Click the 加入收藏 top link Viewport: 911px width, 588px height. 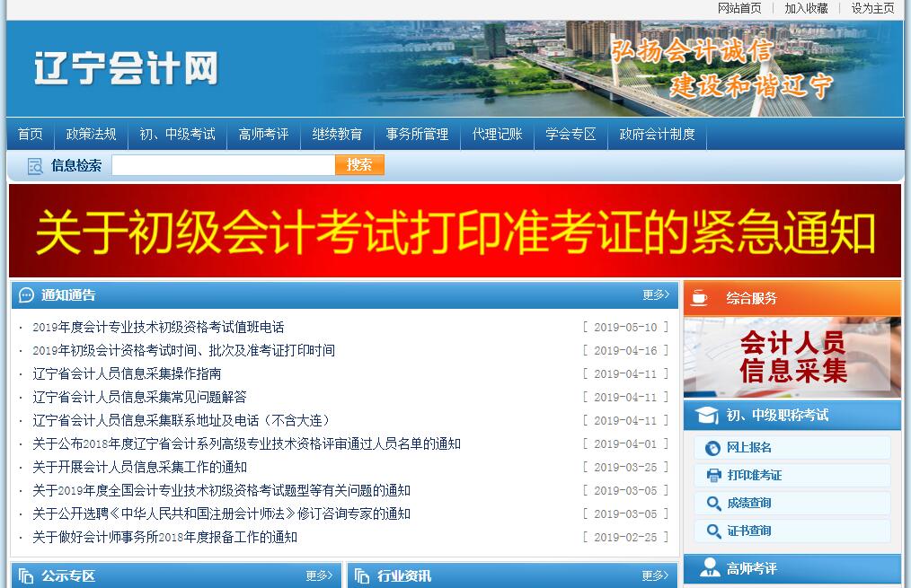tap(806, 8)
